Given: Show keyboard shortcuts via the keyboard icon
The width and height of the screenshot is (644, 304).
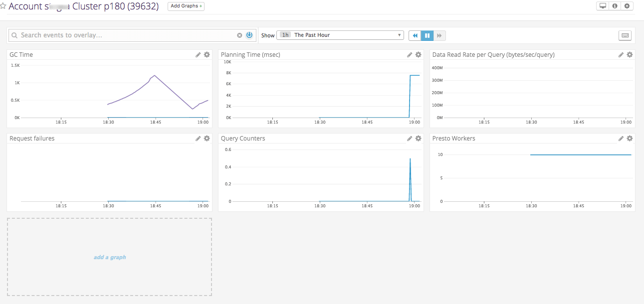Looking at the screenshot, I should 625,35.
